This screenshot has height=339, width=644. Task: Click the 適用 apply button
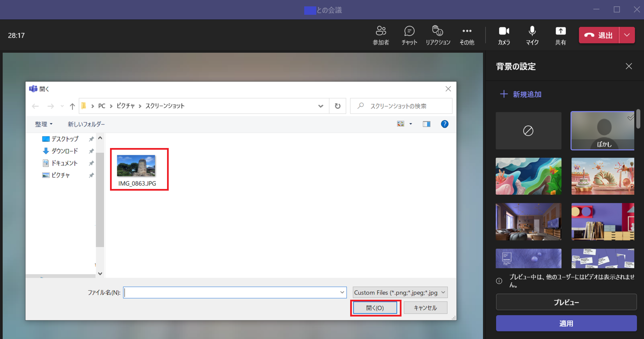click(566, 323)
